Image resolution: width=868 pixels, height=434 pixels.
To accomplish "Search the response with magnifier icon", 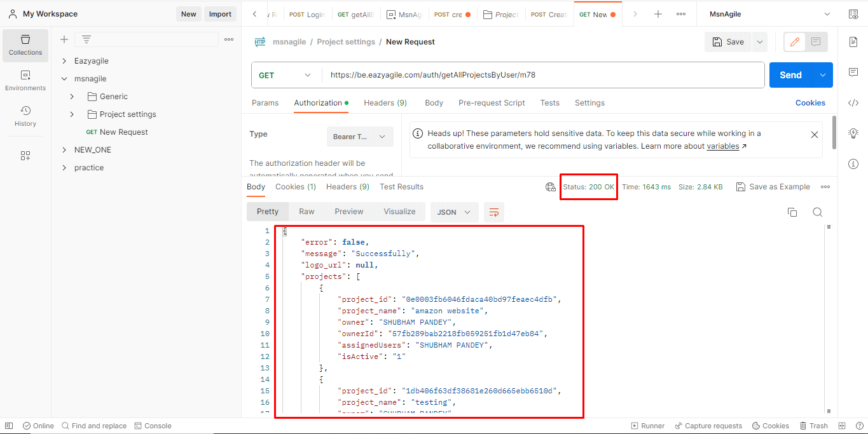I will click(x=818, y=212).
